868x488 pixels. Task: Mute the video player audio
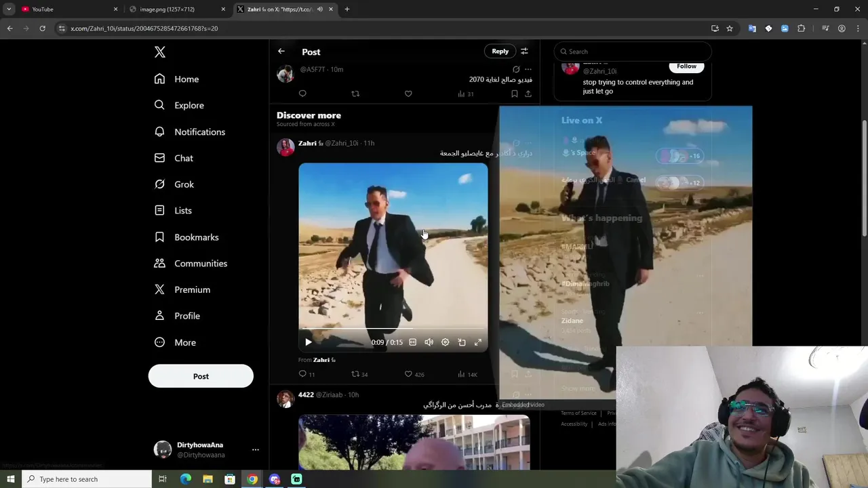tap(429, 342)
